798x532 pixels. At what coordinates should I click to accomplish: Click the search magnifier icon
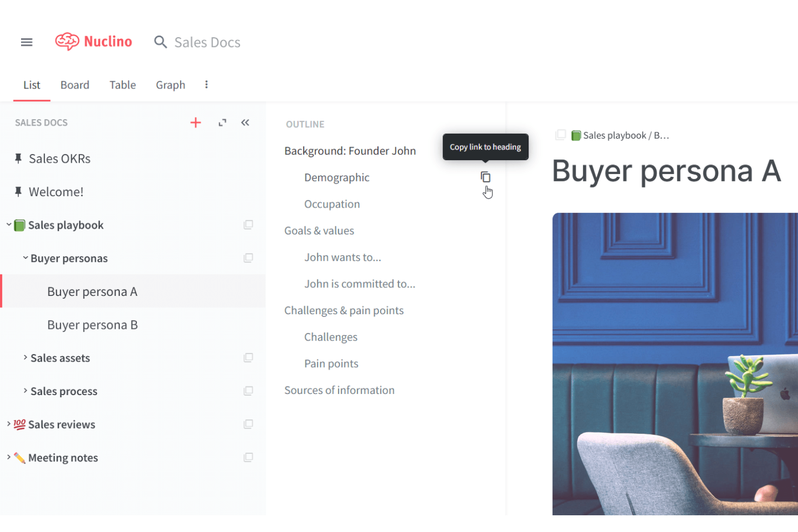point(160,42)
